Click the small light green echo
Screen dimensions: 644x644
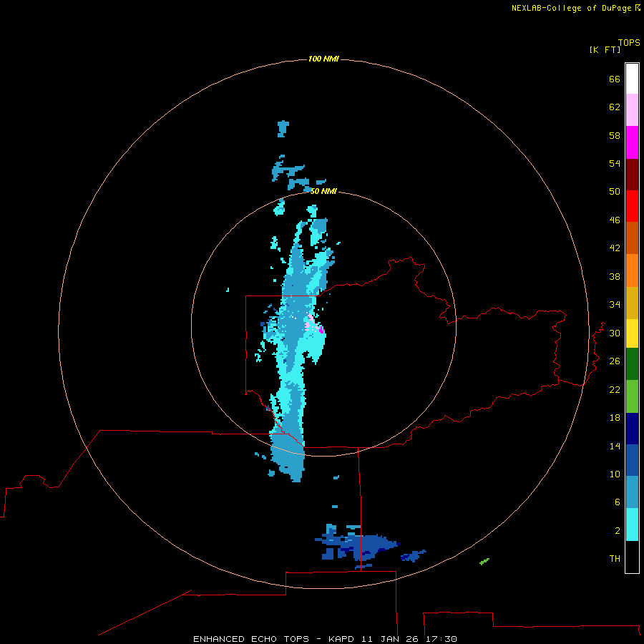coord(484,562)
